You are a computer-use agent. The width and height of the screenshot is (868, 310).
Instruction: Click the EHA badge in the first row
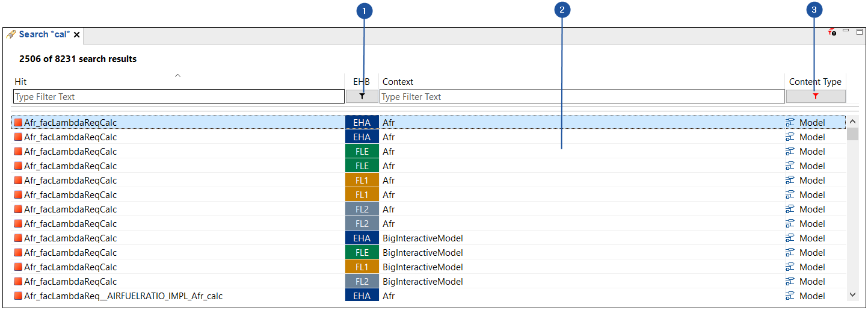pyautogui.click(x=362, y=122)
